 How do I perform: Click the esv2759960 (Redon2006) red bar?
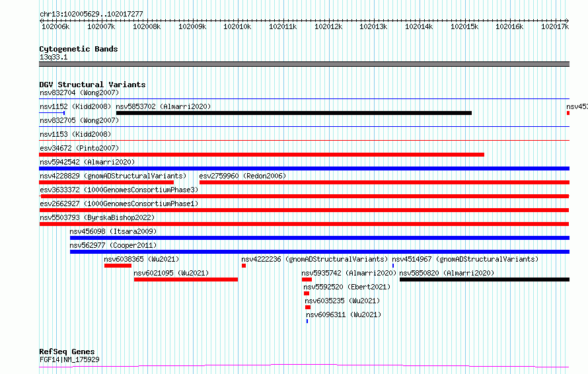(x=385, y=182)
